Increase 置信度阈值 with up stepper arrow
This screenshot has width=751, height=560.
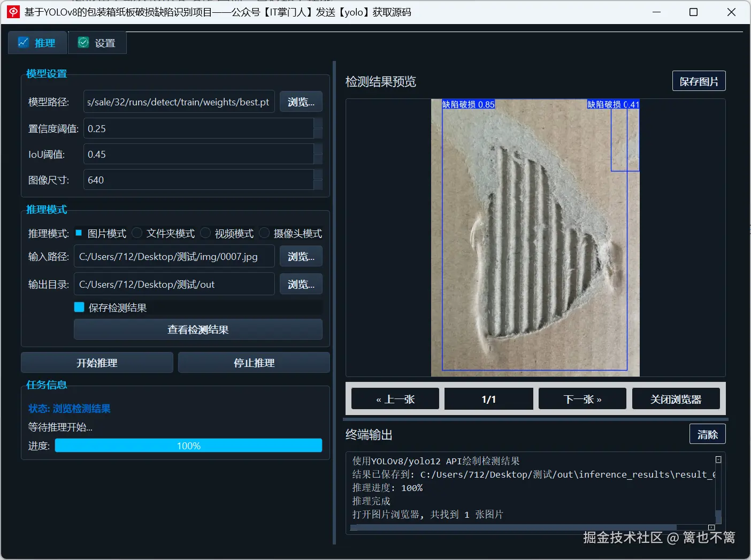(x=318, y=123)
